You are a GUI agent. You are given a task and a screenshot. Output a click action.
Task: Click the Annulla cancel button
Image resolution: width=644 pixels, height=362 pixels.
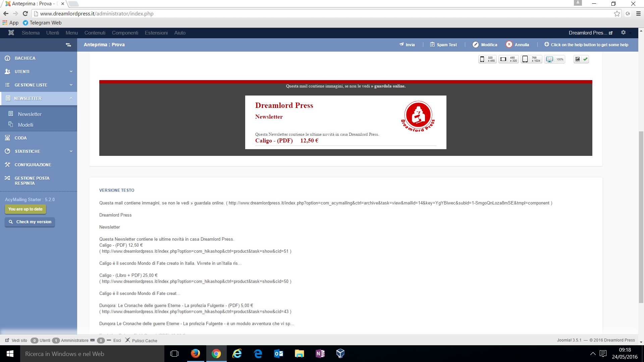[518, 45]
